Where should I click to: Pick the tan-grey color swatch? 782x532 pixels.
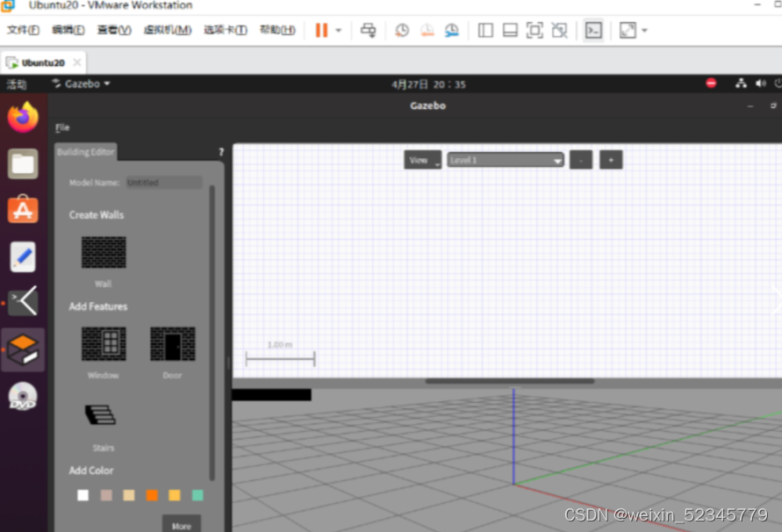[106, 495]
